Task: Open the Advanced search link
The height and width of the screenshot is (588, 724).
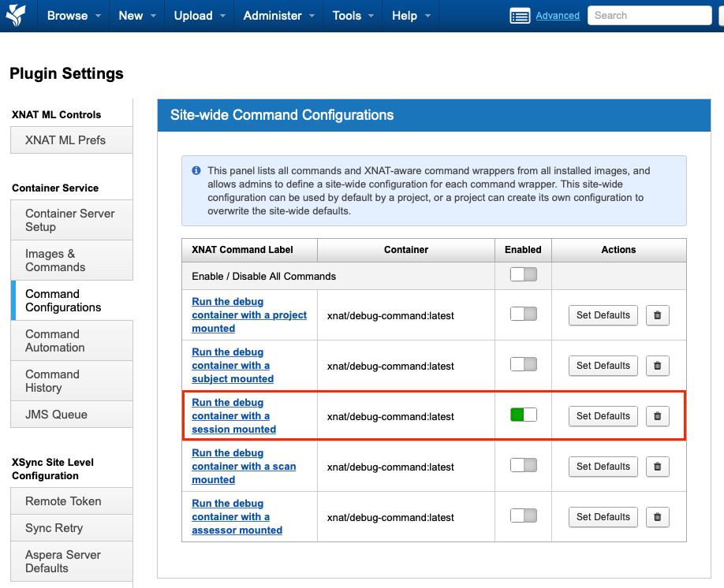Action: (557, 16)
